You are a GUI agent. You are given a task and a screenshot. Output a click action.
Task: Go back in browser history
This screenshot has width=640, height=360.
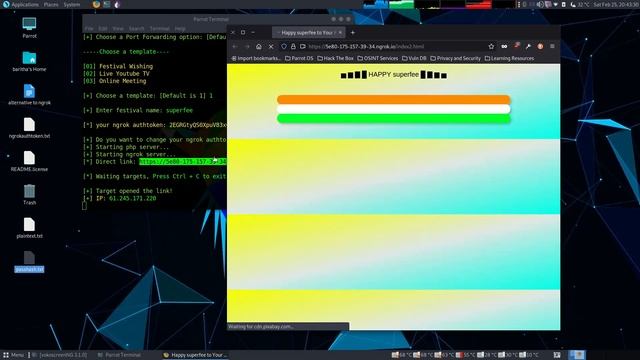point(235,47)
